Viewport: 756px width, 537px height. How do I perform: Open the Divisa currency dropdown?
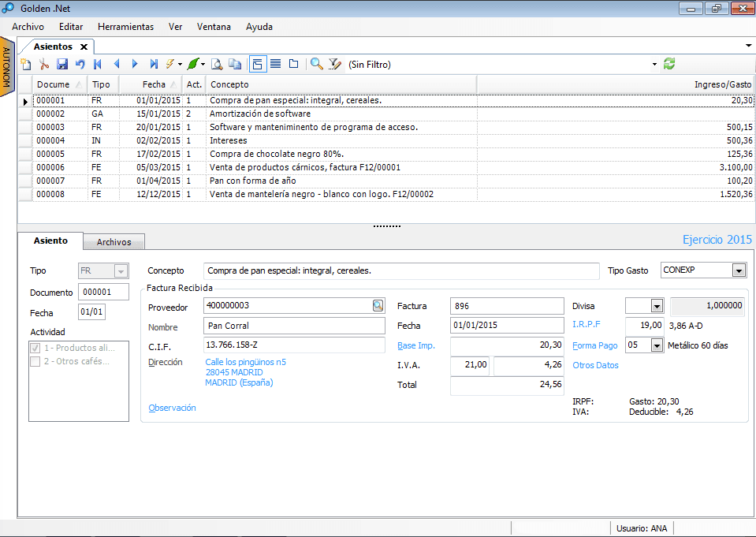pos(657,306)
